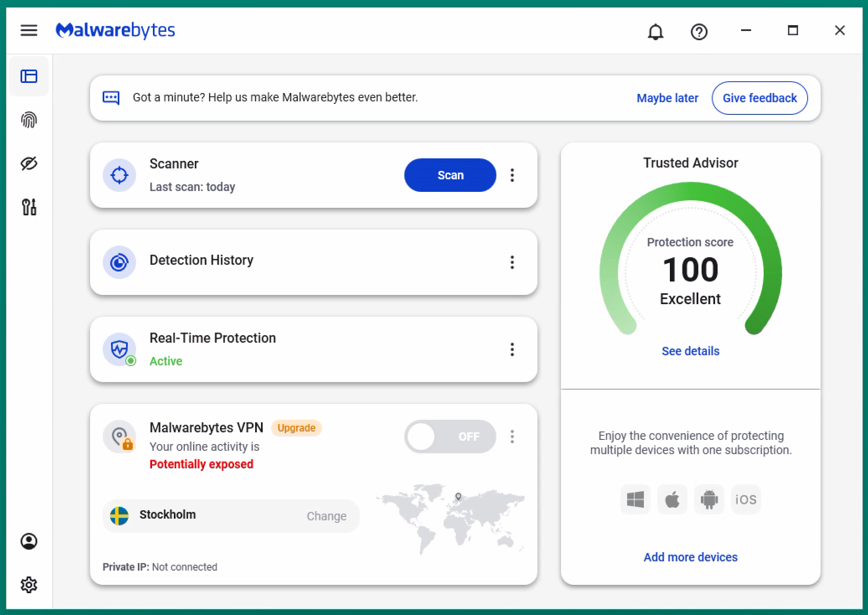Image resolution: width=868 pixels, height=615 pixels.
Task: Click Add more devices link
Action: (x=690, y=557)
